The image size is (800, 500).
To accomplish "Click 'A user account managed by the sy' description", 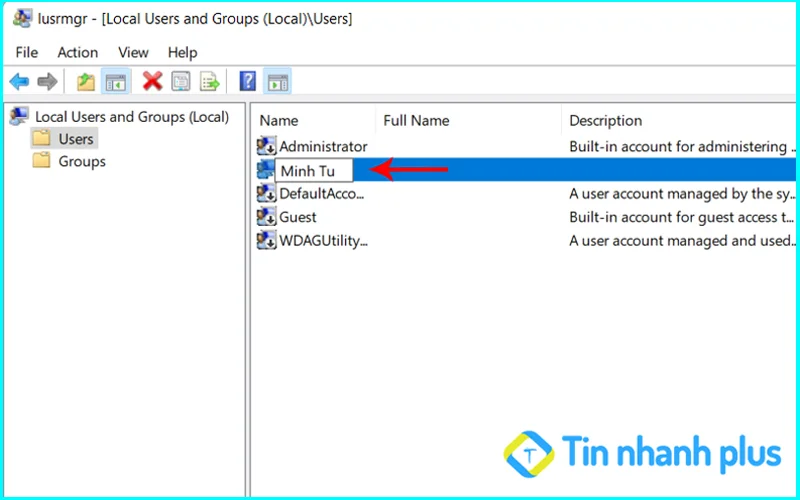I will 682,194.
